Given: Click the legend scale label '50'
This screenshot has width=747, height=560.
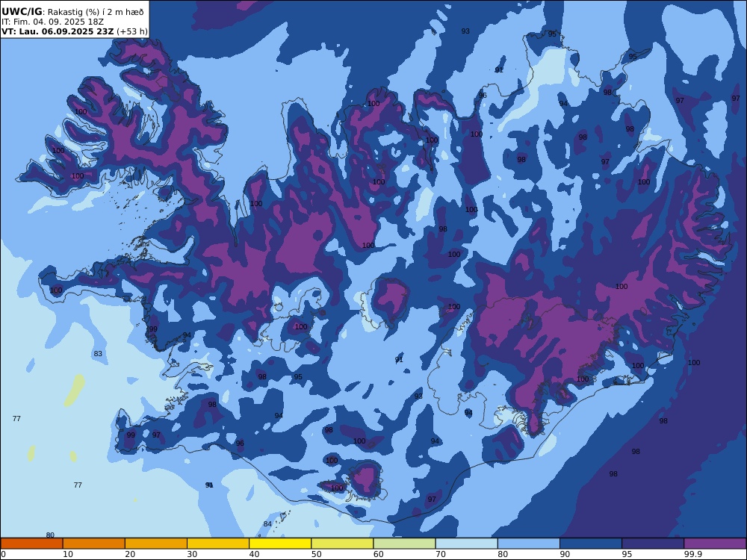Looking at the screenshot, I should (316, 554).
